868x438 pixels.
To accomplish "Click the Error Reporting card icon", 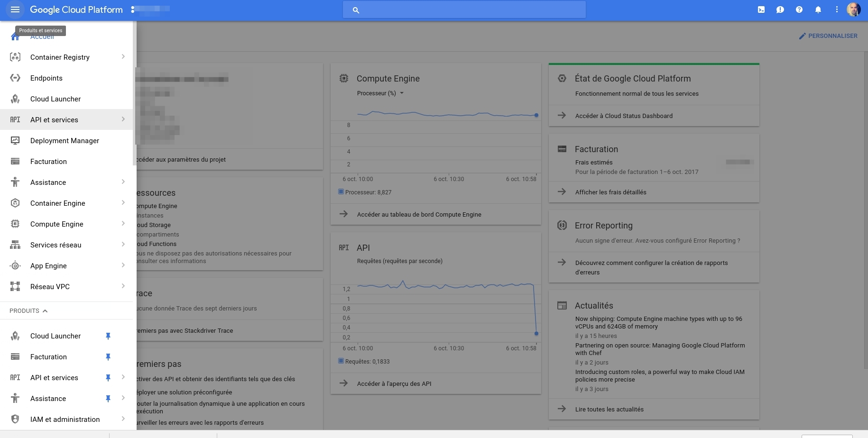I will pos(562,225).
